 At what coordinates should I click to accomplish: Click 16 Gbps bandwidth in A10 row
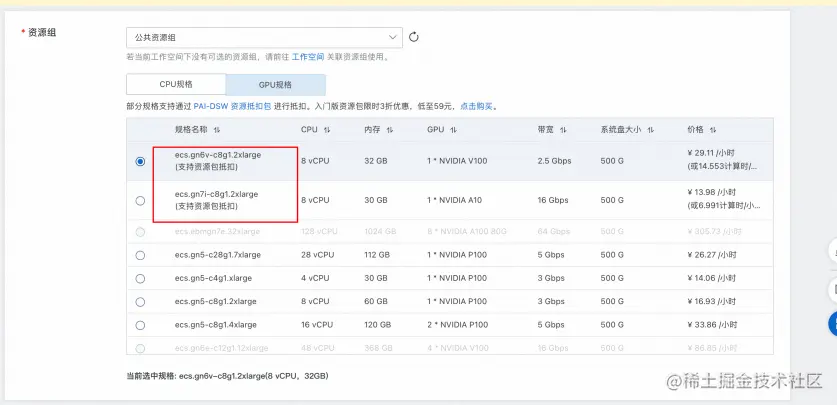pyautogui.click(x=553, y=200)
